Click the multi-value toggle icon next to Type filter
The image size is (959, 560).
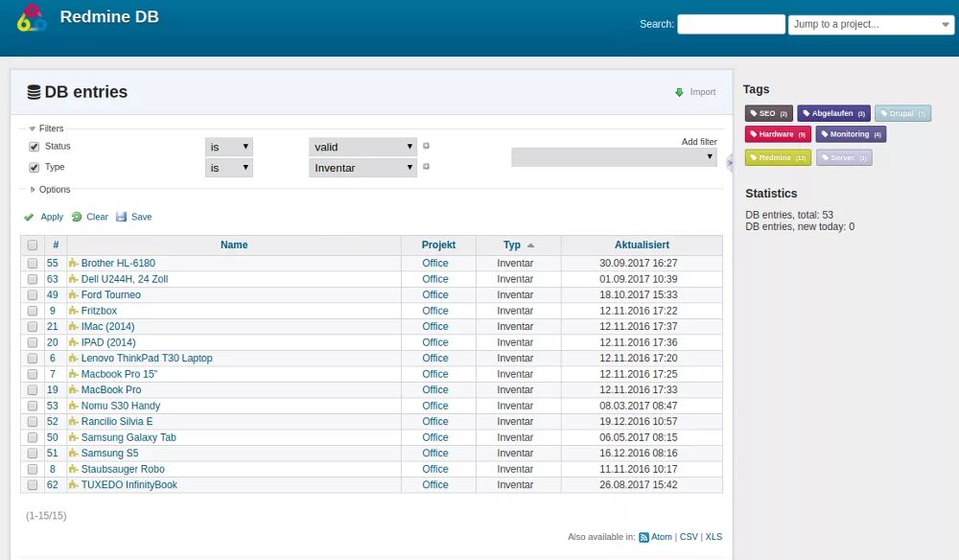[427, 167]
